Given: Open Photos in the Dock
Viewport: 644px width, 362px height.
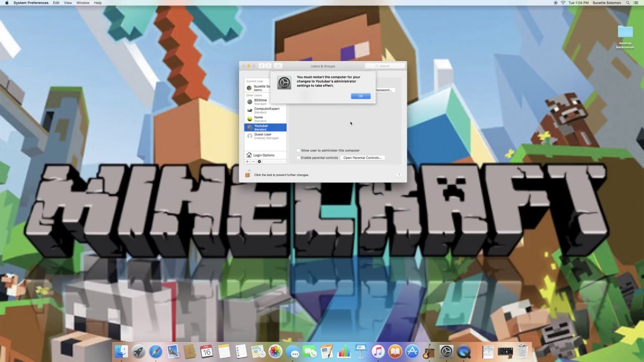Looking at the screenshot, I should [x=275, y=351].
